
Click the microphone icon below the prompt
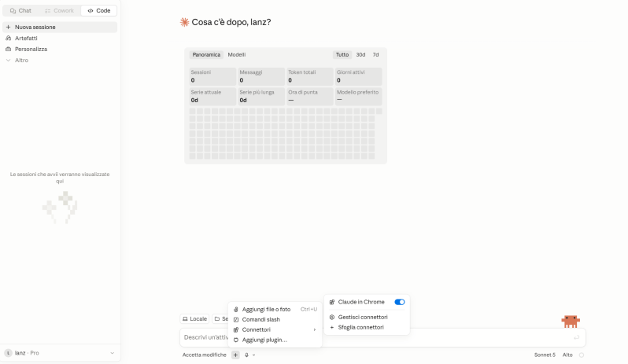click(247, 355)
